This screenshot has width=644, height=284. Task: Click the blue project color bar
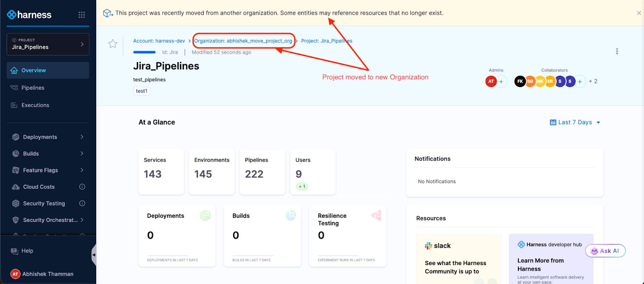144,52
